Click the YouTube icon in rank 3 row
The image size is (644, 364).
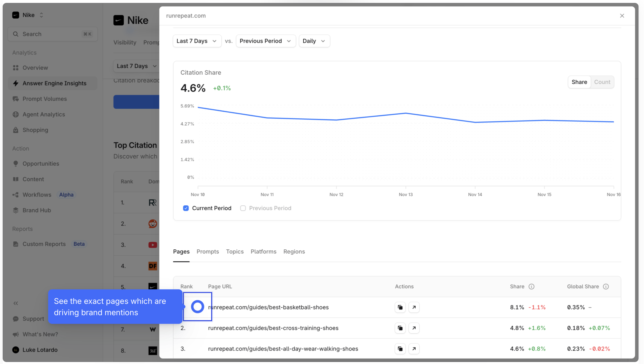153,245
